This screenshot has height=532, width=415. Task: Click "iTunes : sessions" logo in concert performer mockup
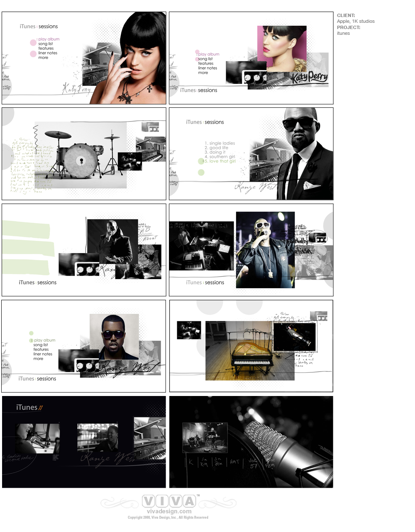pos(205,282)
